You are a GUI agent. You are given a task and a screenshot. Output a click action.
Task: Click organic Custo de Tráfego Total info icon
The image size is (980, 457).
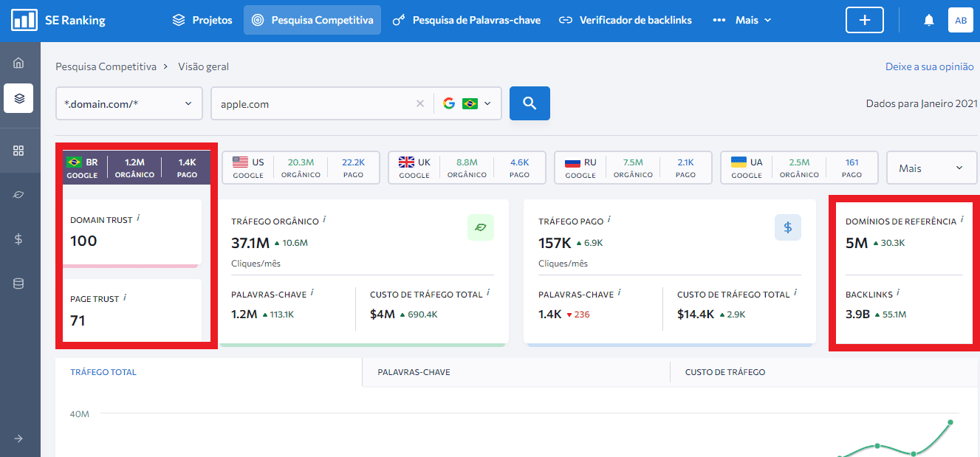coord(488,292)
